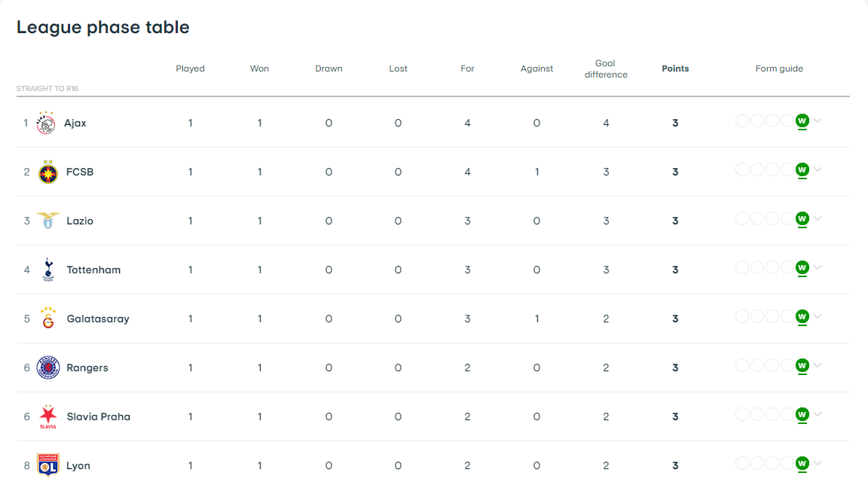Click the FCSB club crest
Screen dimensions: 868x485
pyautogui.click(x=48, y=172)
